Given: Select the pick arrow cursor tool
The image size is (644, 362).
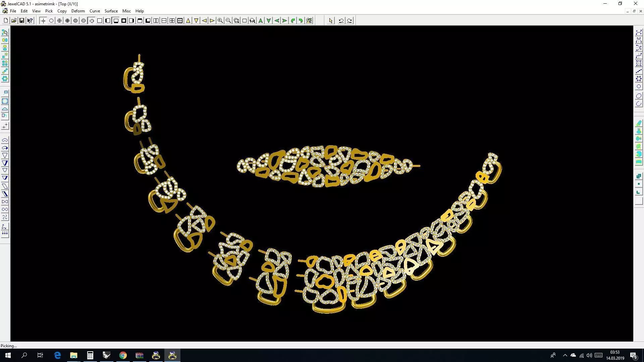Looking at the screenshot, I should coord(331,21).
